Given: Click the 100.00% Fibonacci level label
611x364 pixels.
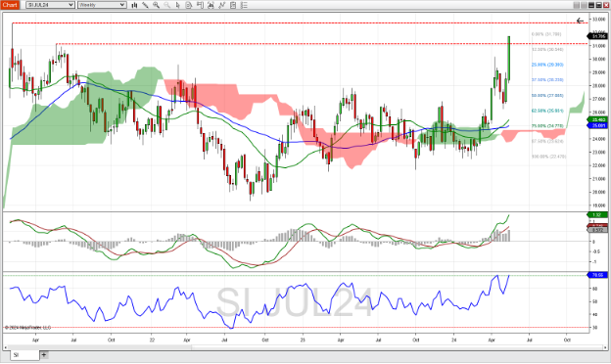Looking at the screenshot, I should point(548,157).
